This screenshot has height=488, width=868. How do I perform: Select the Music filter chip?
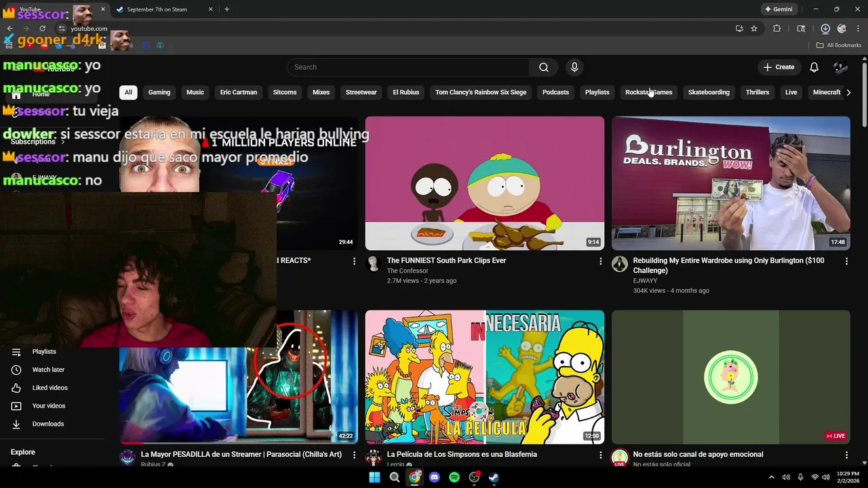click(x=195, y=92)
